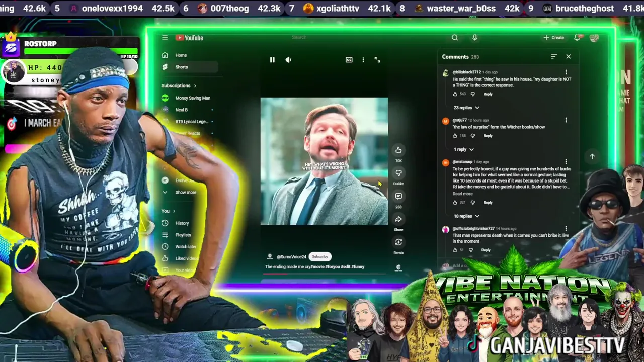
Task: Start voice search with microphone icon
Action: pos(474,38)
